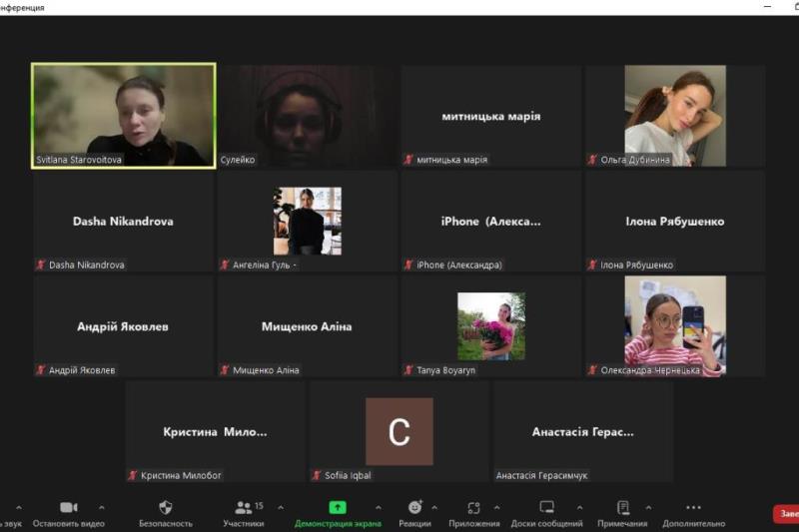Viewport: 799px width, 532px height.
Task: Select Ольга Дубинина's profile photo
Action: coord(675,116)
